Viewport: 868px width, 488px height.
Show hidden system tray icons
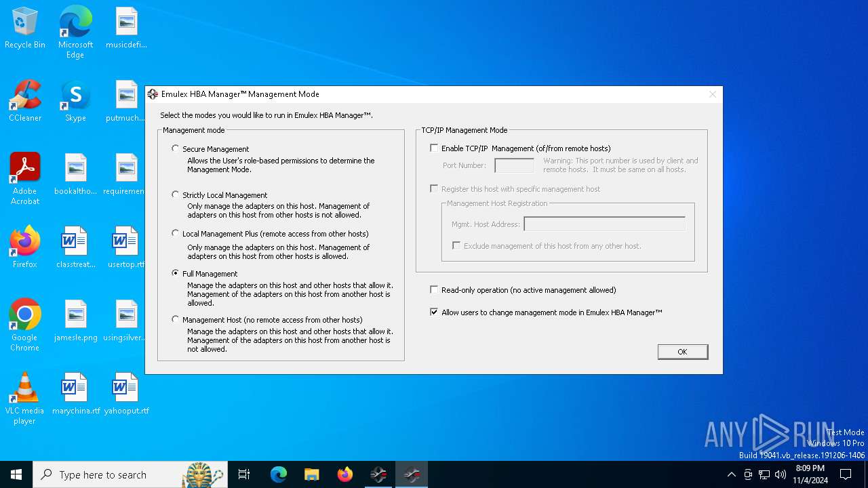point(731,474)
